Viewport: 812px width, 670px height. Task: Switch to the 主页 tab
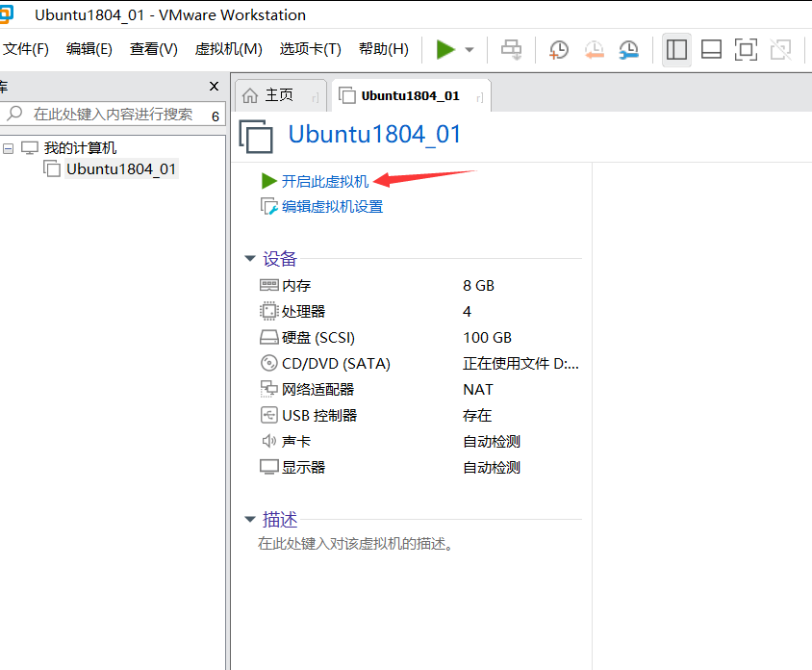279,95
